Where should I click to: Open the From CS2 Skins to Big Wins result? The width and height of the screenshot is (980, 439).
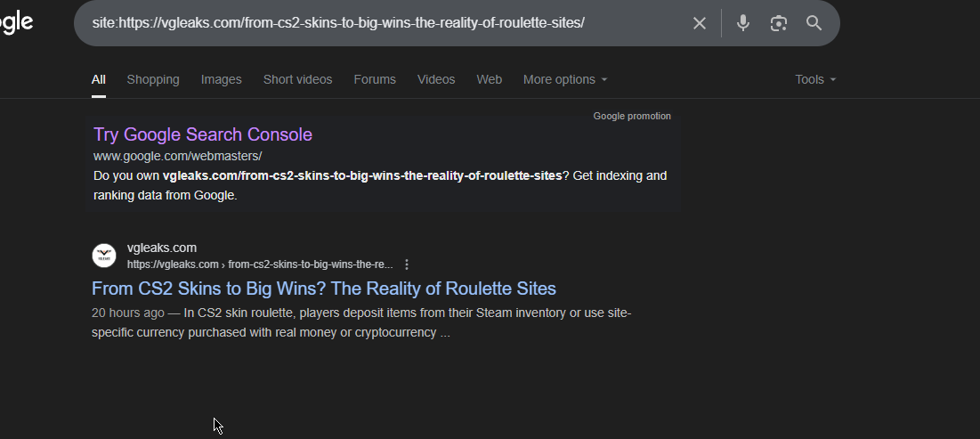click(x=324, y=289)
